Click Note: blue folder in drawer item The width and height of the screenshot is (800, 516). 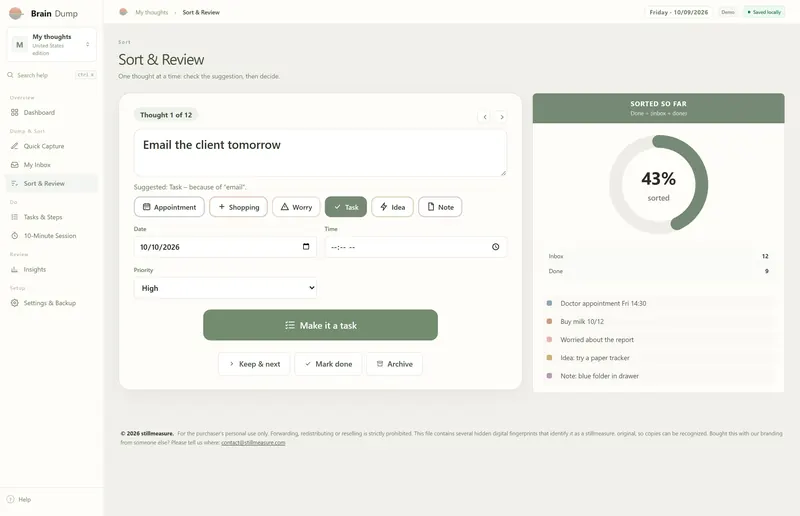click(x=659, y=376)
